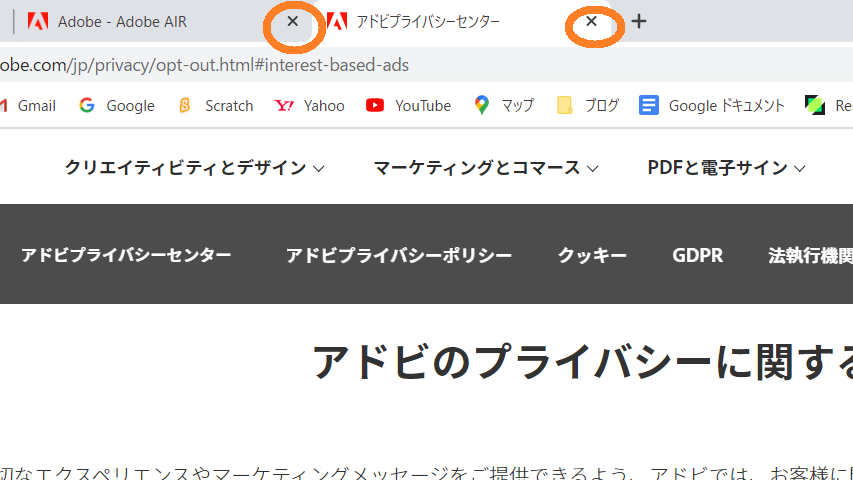This screenshot has width=853, height=480.
Task: Click the Scratch bookmark icon
Action: point(184,105)
